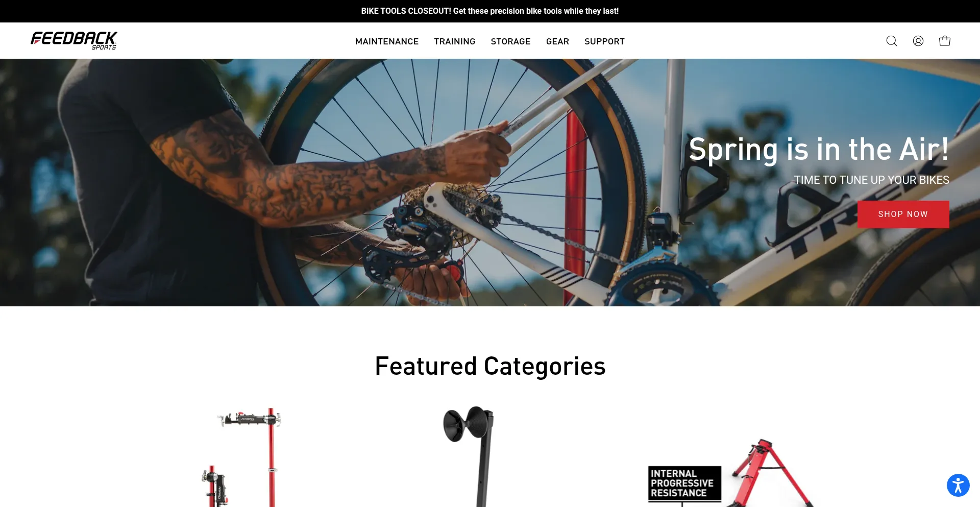Click the Spring is in the Air headline
Image resolution: width=980 pixels, height=507 pixels.
[819, 150]
